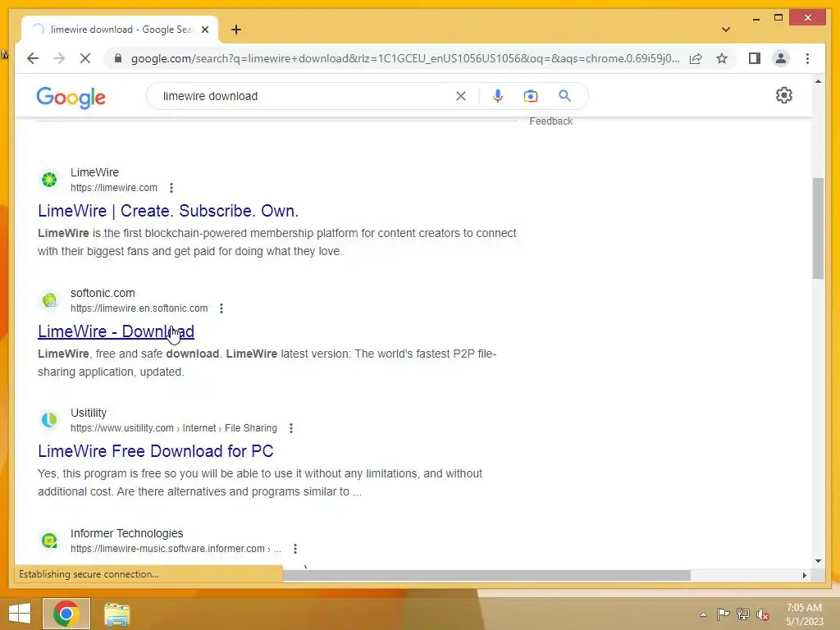Click the scroll up arrow
840x630 pixels.
(x=818, y=81)
